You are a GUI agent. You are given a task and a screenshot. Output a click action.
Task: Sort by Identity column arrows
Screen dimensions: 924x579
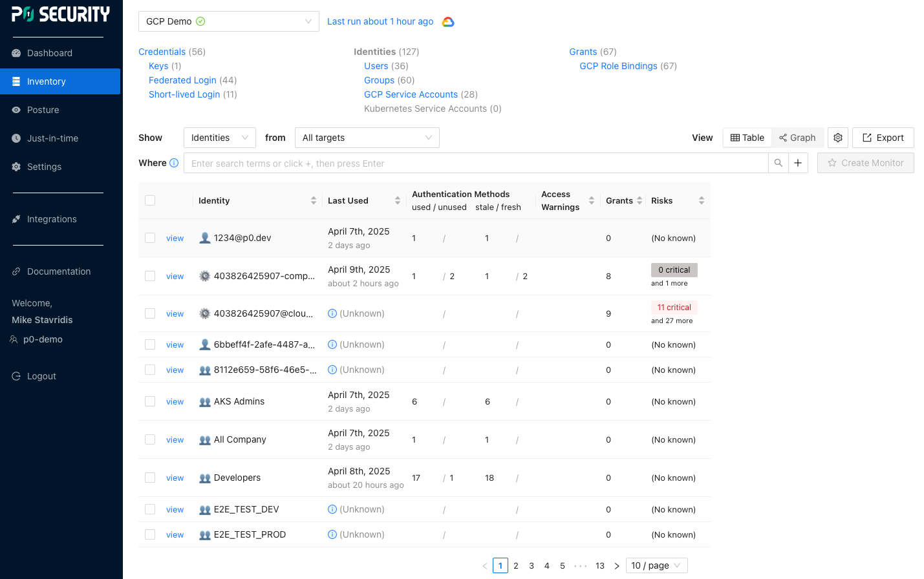(314, 200)
